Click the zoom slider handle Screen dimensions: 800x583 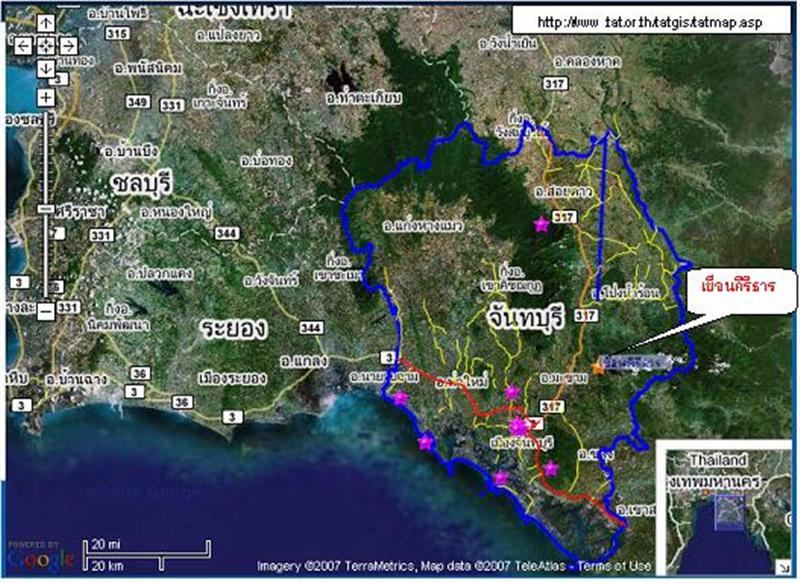(x=46, y=208)
